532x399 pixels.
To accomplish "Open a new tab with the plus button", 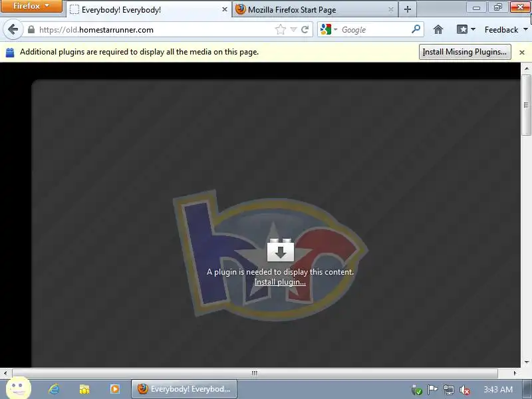I will 408,9.
